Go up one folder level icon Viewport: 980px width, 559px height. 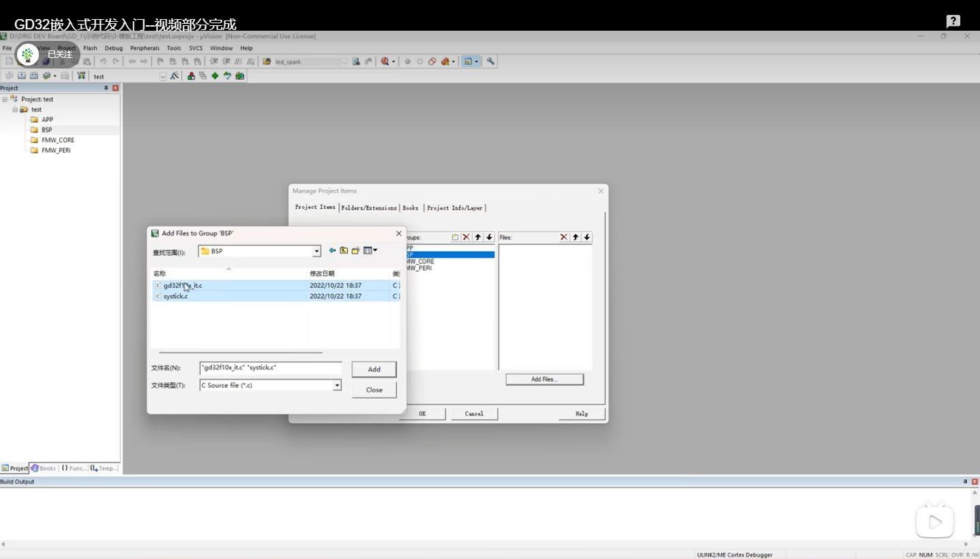344,250
